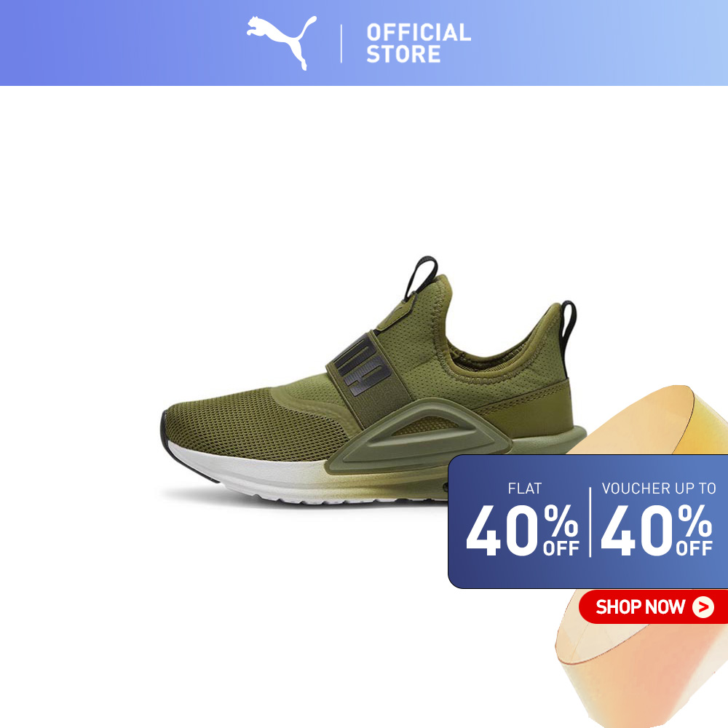The image size is (728, 728).
Task: Click the VOUCHER UP TO label
Action: pos(658,488)
